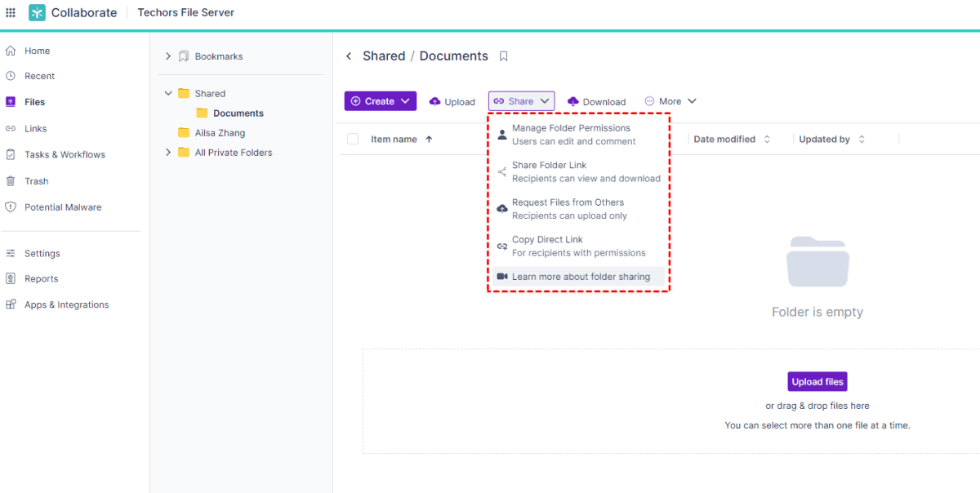Open the Create dropdown button
This screenshot has width=980, height=493.
click(x=381, y=101)
